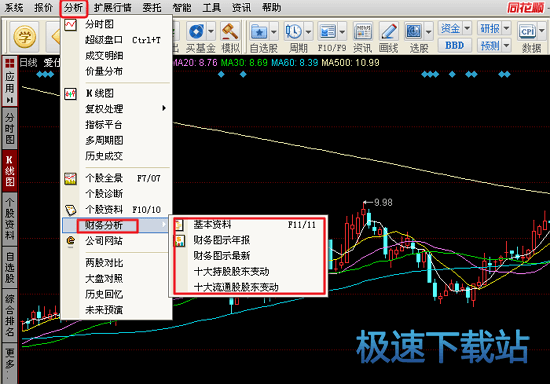Viewport: 550px width, 384px height.
Task: Open the 扩展行情 menu
Action: tap(113, 7)
